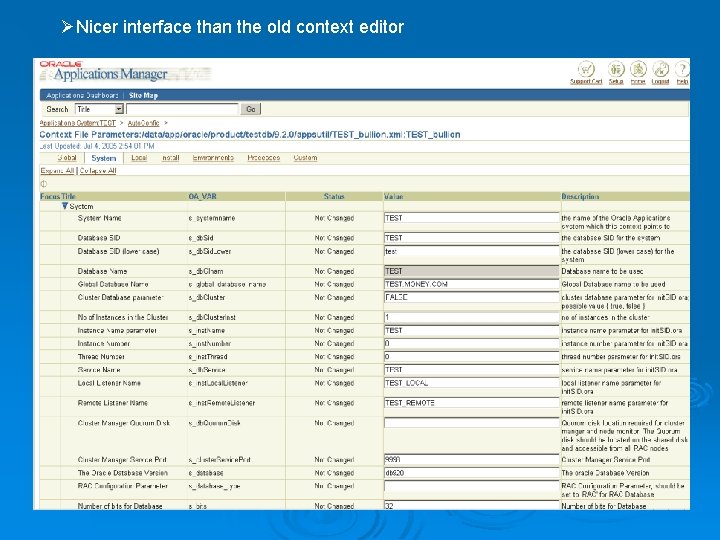Click the search text field
The image size is (720, 540).
(182, 109)
